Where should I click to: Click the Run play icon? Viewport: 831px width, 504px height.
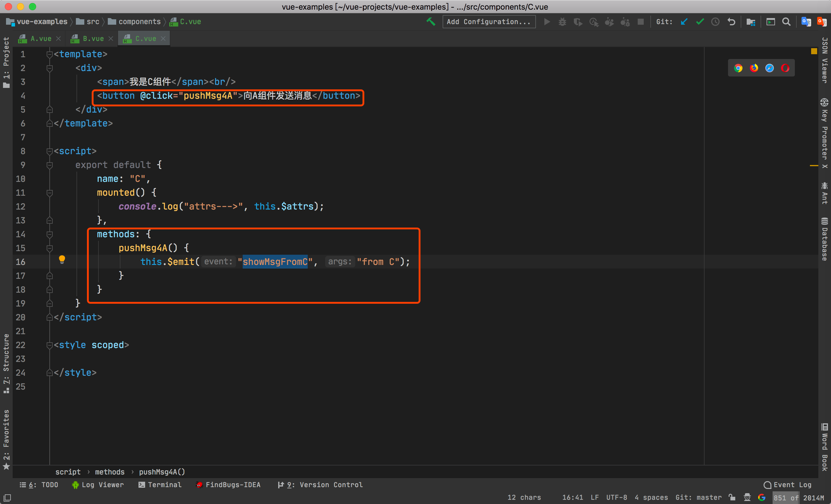point(547,22)
